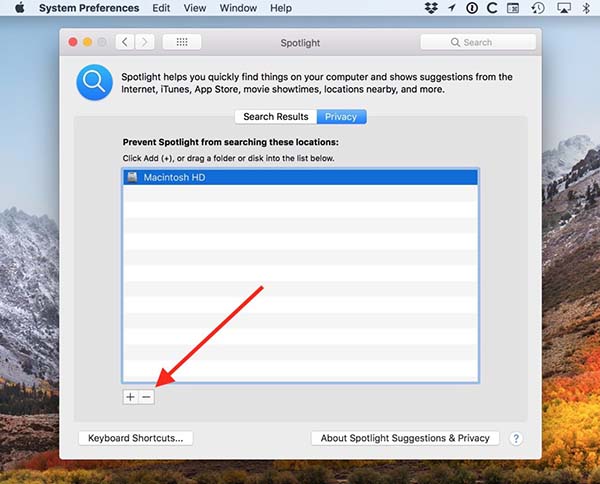Image resolution: width=600 pixels, height=484 pixels.
Task: Click the Macintosh HD disk icon
Action: [132, 177]
